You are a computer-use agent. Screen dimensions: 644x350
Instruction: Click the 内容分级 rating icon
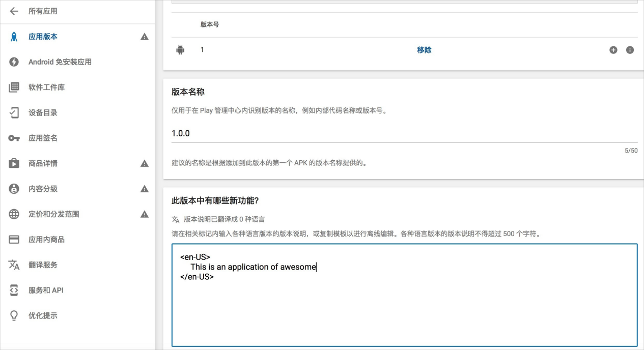pos(14,189)
